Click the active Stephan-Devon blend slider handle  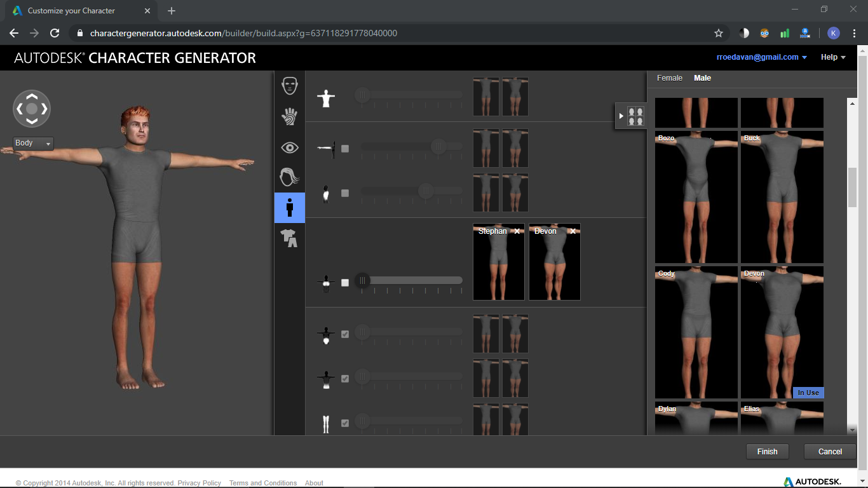point(362,280)
